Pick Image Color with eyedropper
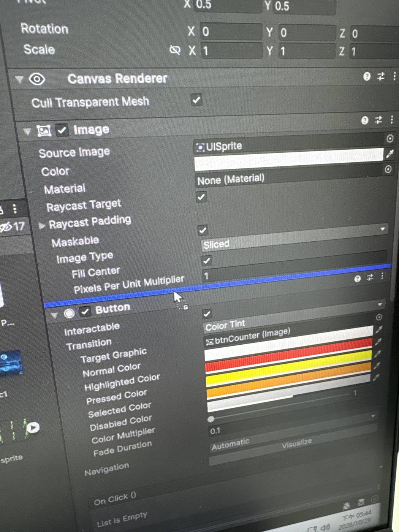Screen dimensions: 399x532 coord(389,154)
